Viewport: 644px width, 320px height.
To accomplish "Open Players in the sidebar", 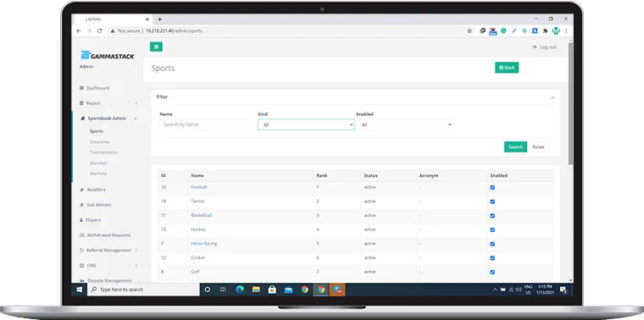I will click(90, 220).
